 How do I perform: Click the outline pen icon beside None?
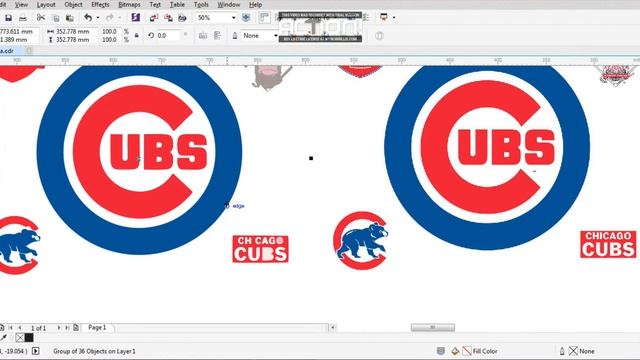point(235,36)
